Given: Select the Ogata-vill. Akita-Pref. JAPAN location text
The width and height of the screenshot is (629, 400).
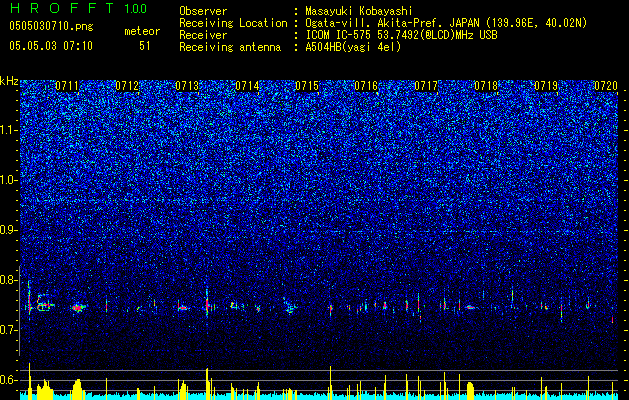Looking at the screenshot, I should (446, 23).
